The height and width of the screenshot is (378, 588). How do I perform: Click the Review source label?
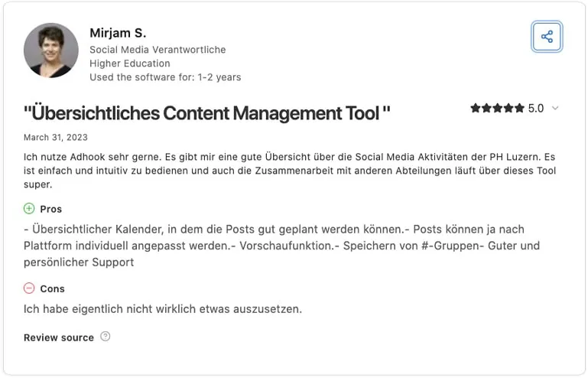[59, 337]
